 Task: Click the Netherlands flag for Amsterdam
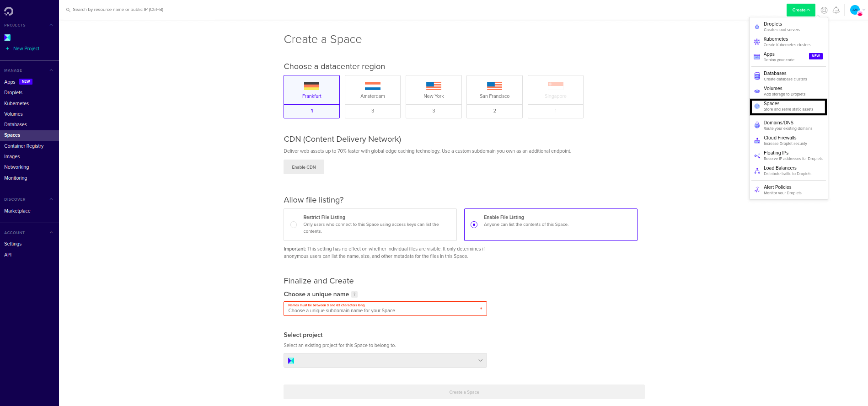373,86
